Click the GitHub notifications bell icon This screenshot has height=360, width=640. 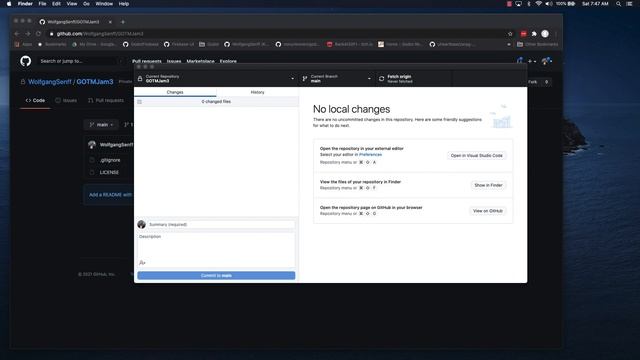click(x=520, y=61)
